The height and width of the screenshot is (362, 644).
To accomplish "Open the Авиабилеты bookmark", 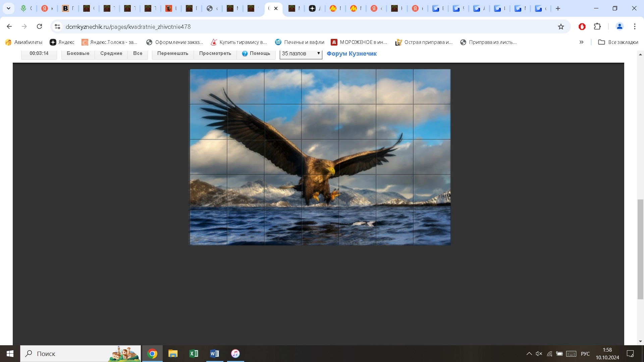I will coord(24,42).
